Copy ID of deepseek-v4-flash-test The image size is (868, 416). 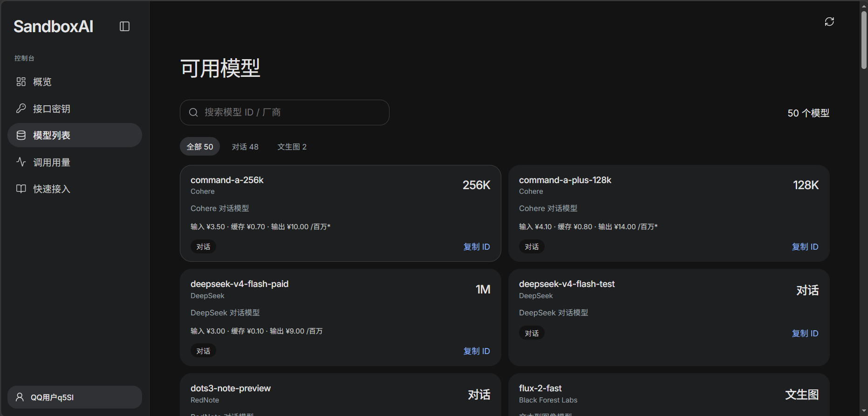pos(805,334)
